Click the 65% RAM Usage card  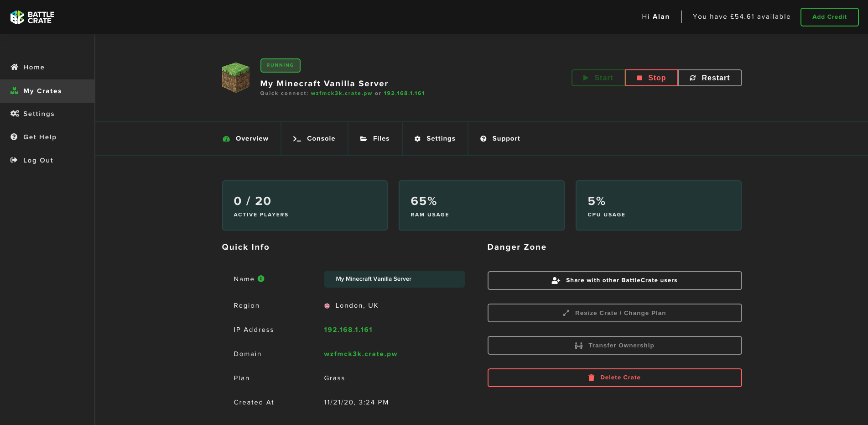tap(482, 205)
